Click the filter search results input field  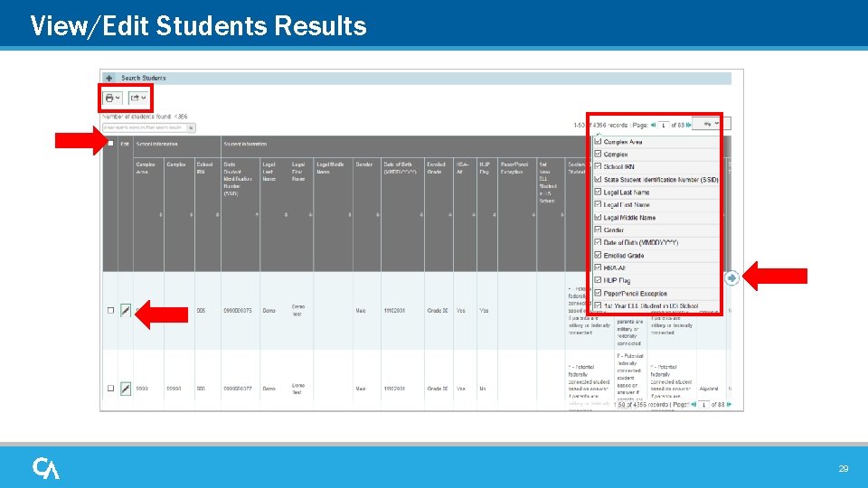(145, 127)
